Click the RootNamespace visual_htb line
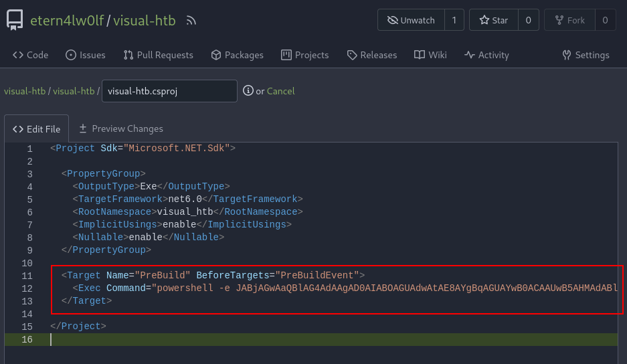 187,212
